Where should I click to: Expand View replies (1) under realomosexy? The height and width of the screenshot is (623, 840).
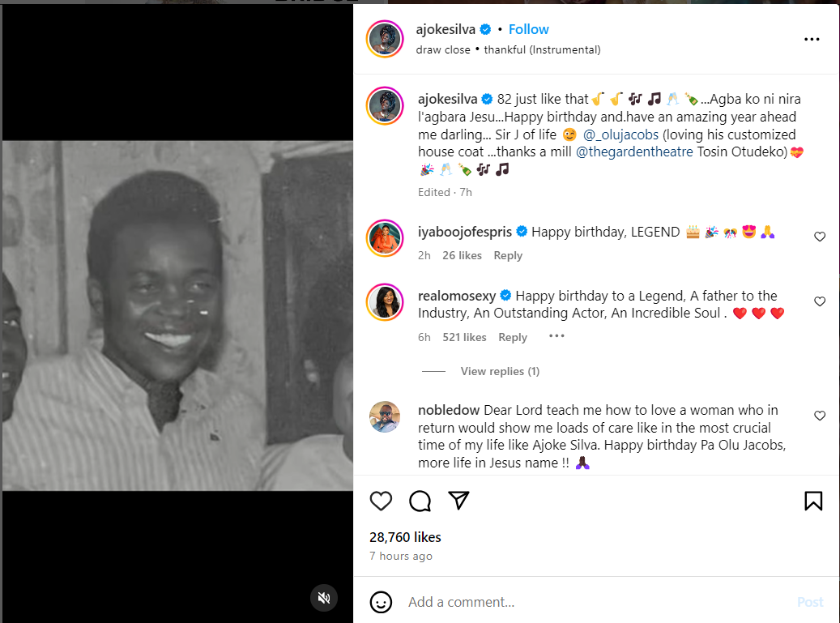coord(500,371)
